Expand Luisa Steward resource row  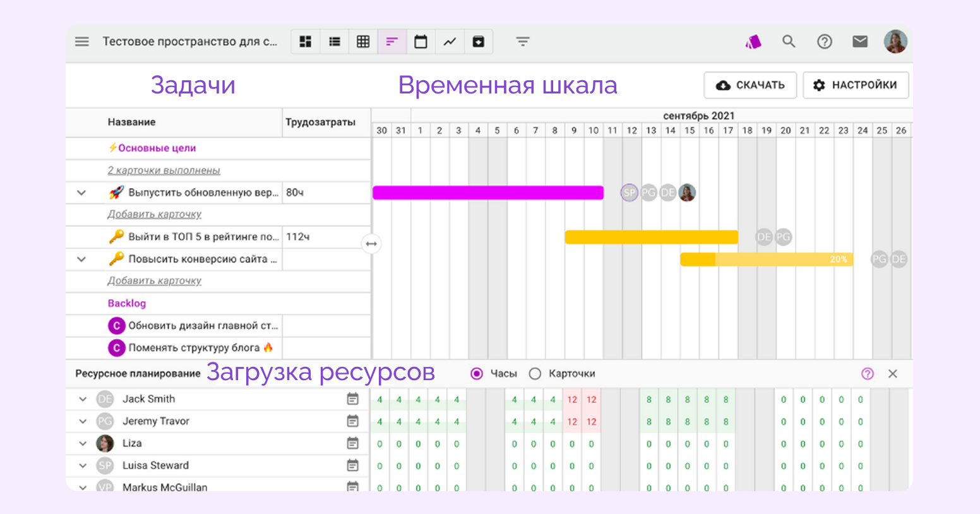tap(83, 465)
